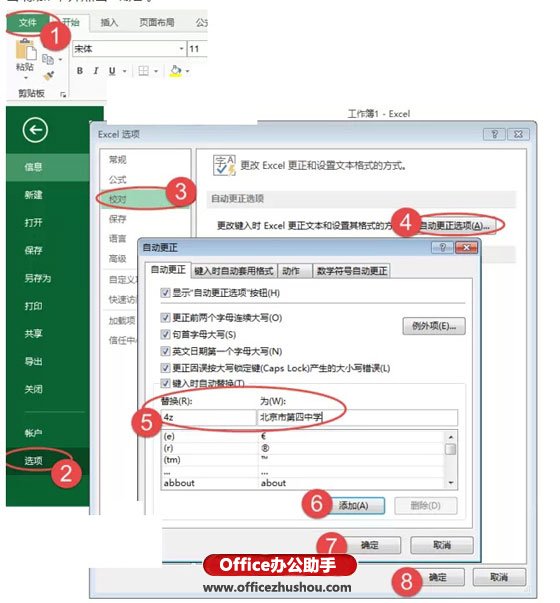Viewport: 560px width, 603px height.
Task: Click the cell borders icon
Action: point(143,71)
